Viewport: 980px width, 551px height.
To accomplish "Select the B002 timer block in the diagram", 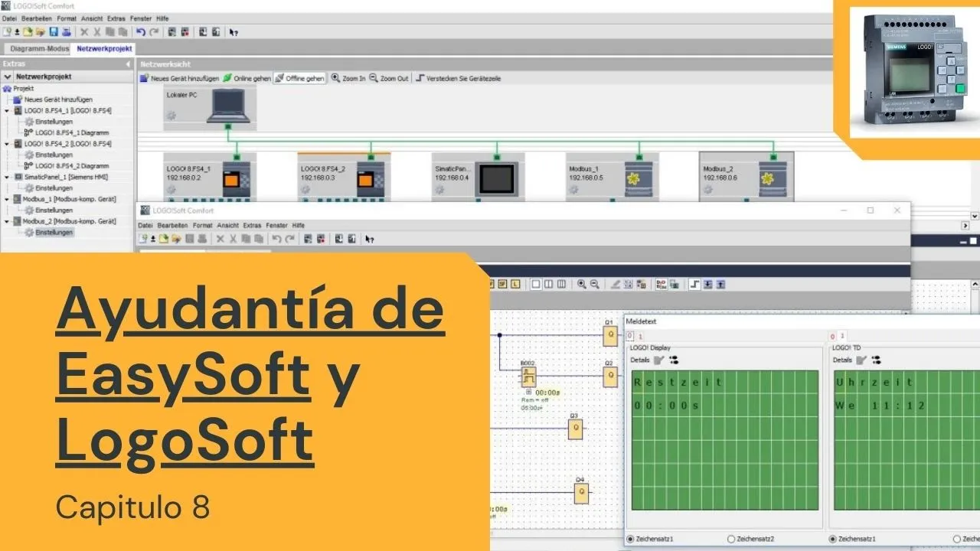I will pos(528,377).
